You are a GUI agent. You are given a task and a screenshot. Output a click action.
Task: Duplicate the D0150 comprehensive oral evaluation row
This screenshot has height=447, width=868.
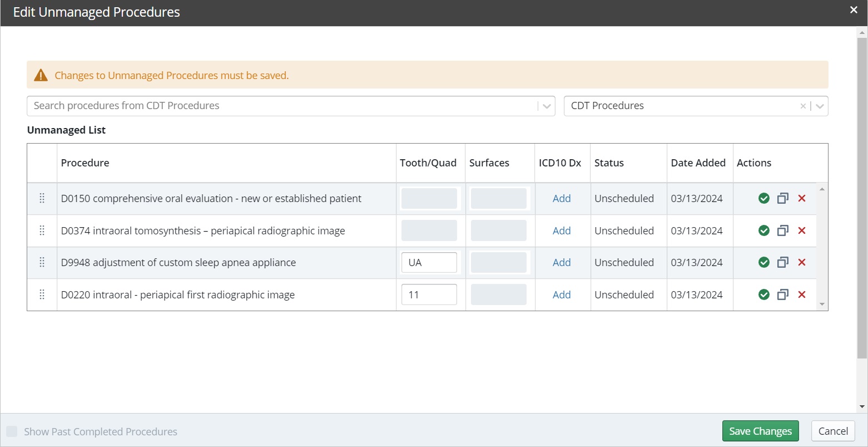tap(783, 198)
